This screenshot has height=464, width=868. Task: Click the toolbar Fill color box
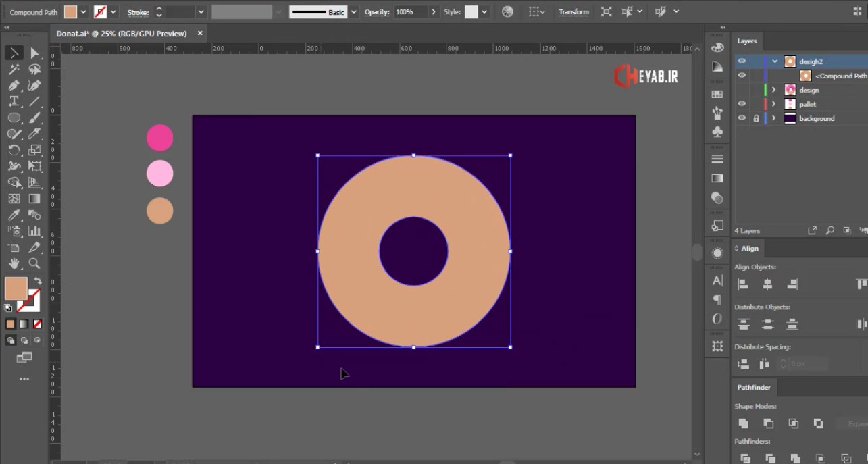(16, 288)
